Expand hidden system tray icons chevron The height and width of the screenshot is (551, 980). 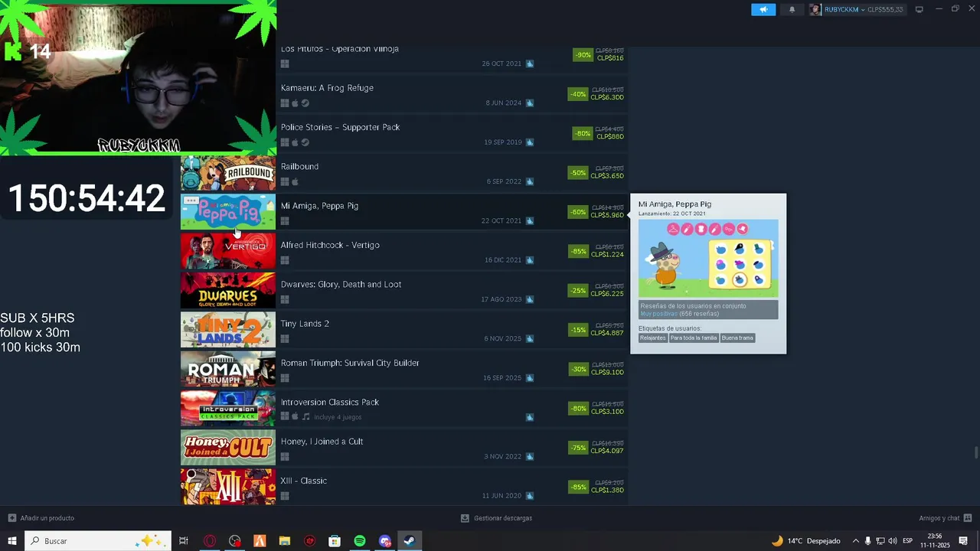pos(855,541)
